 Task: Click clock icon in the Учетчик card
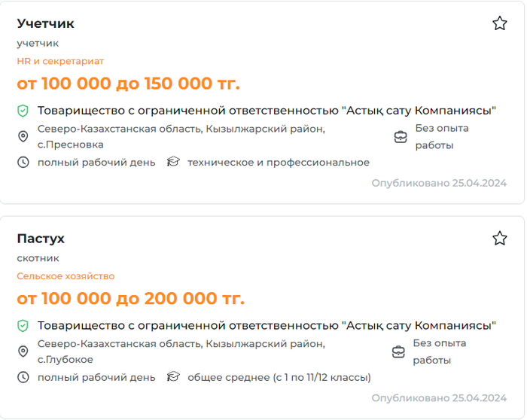23,162
